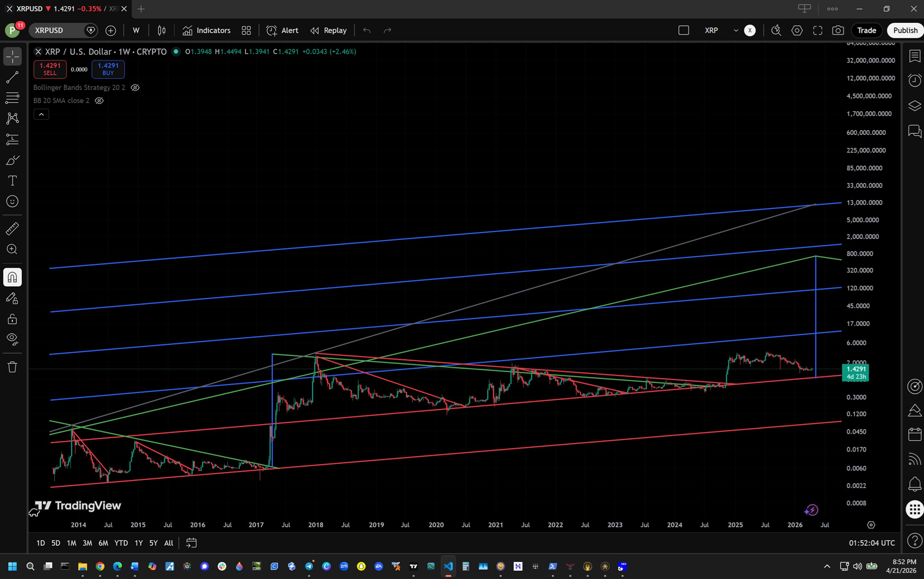Screen dimensions: 924x579
Task: Start bar Replay mode
Action: click(328, 30)
